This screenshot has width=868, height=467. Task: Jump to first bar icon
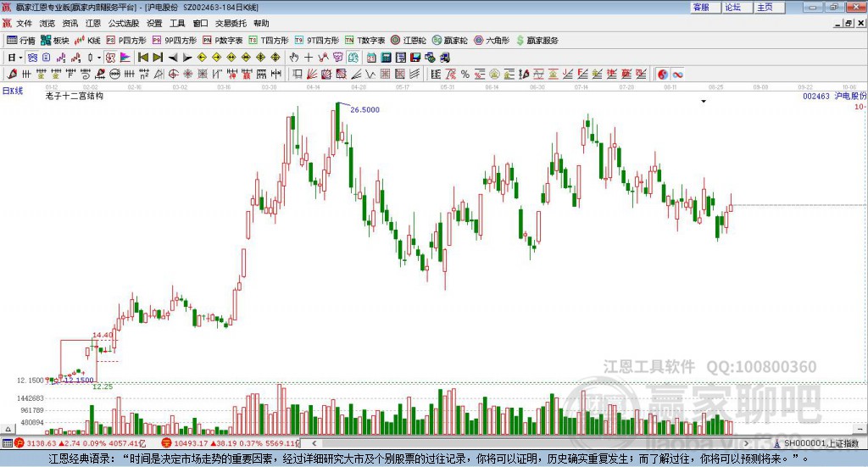(142, 58)
